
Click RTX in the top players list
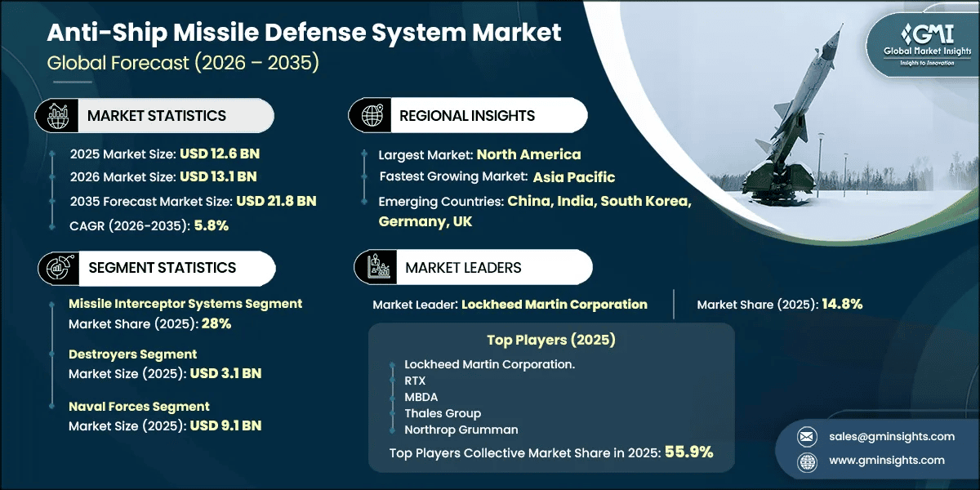(415, 381)
